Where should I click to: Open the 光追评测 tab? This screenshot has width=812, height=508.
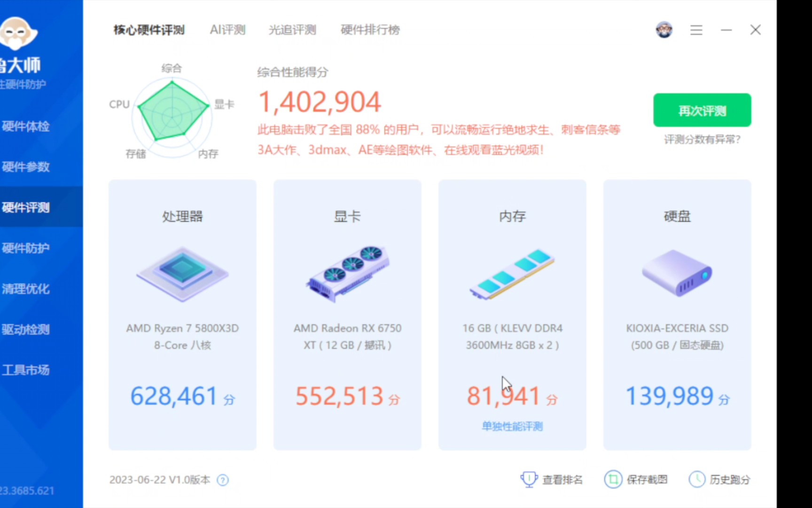click(x=292, y=30)
